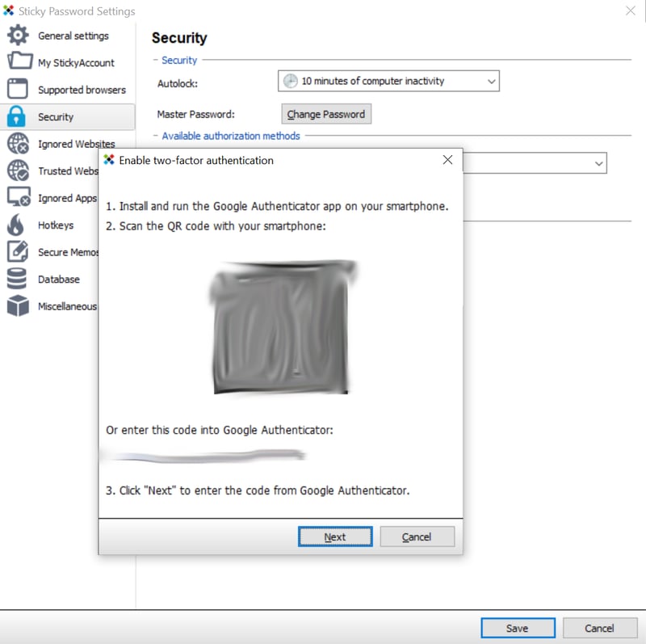
Task: Click the 'Click "Next" to enter the code' text
Action: click(258, 490)
